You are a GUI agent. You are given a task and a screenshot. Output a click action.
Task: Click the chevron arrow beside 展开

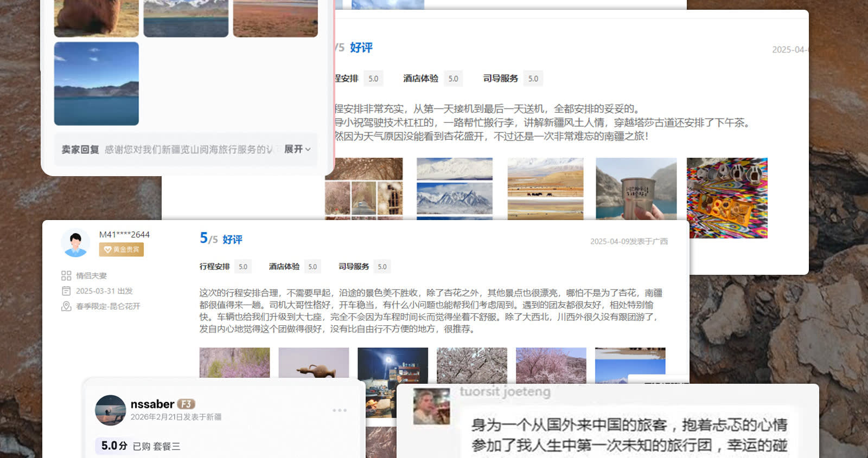click(308, 150)
